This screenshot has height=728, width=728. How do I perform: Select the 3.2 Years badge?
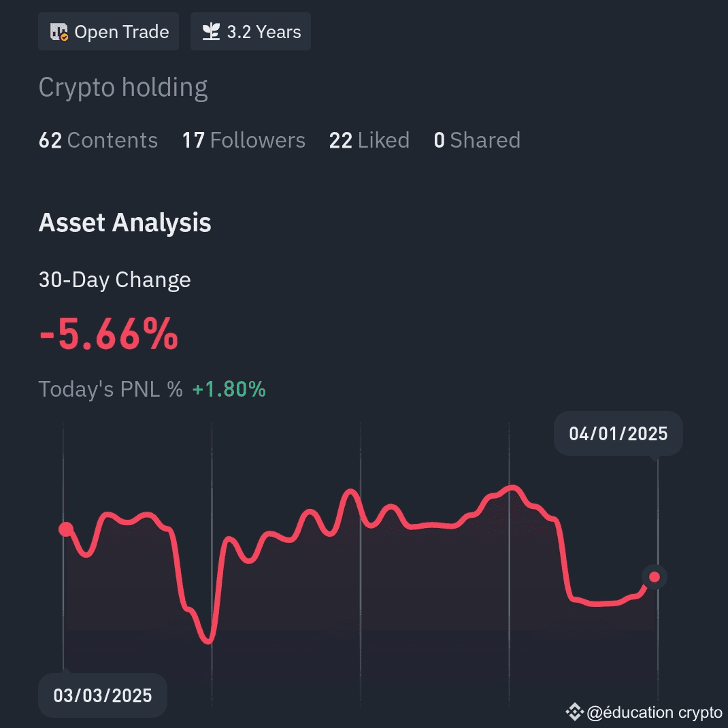[250, 31]
